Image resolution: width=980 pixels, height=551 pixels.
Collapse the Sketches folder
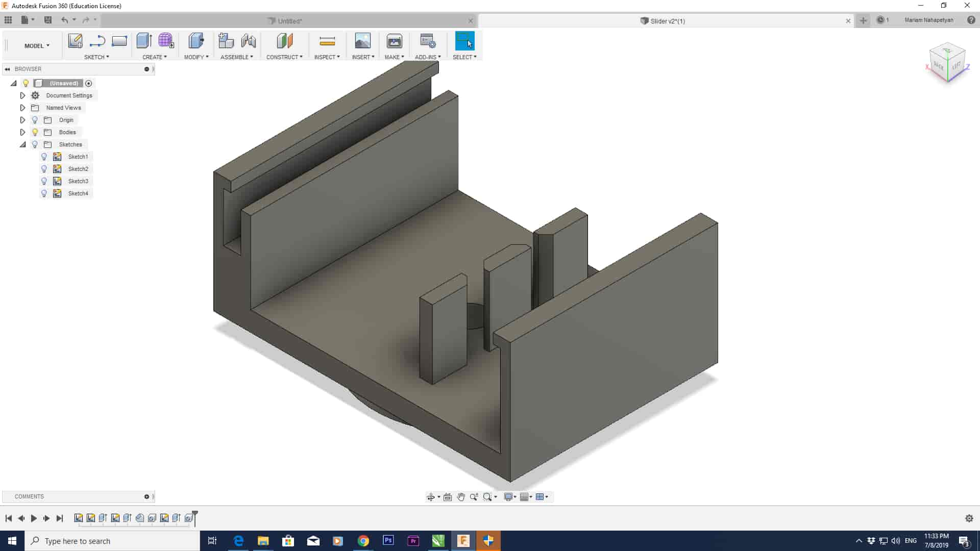point(22,144)
